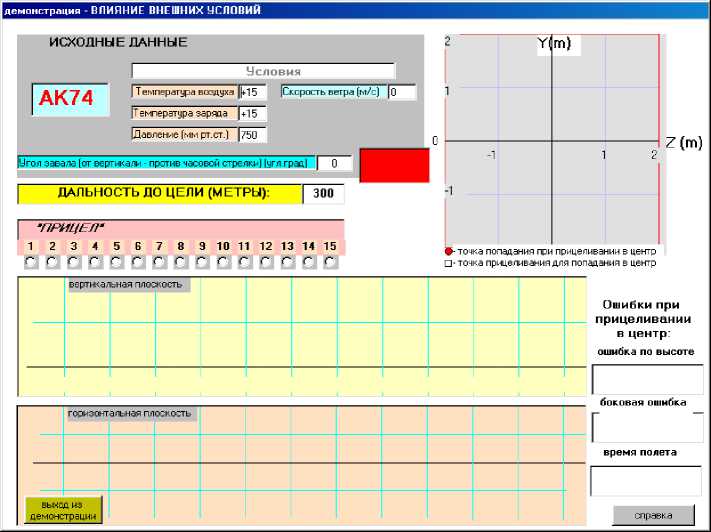Click the flight time output field
711x532 pixels.
pyautogui.click(x=646, y=480)
